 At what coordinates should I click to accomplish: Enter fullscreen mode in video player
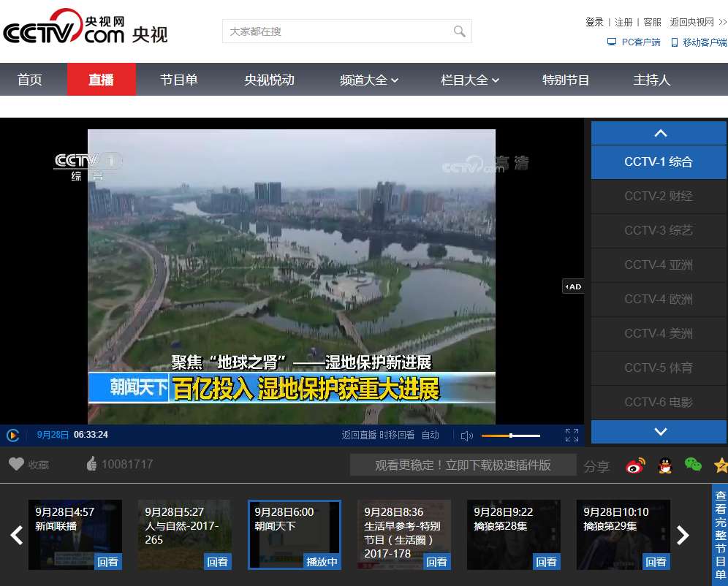coord(572,435)
